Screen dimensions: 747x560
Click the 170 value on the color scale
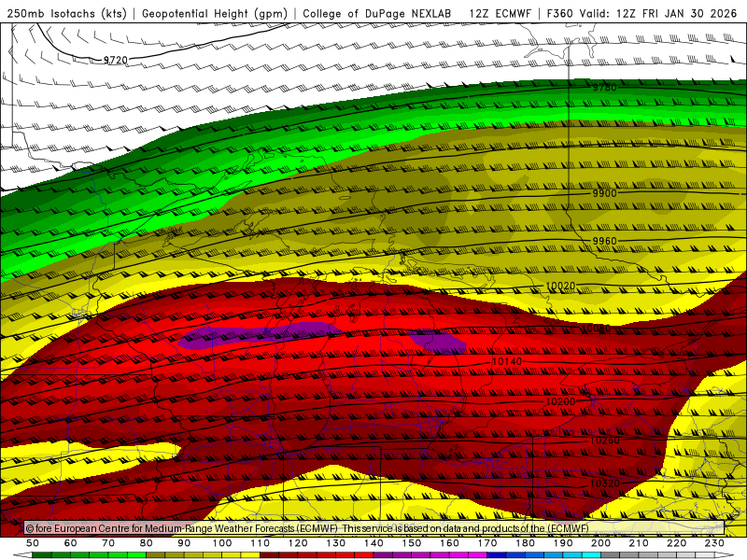coord(487,543)
